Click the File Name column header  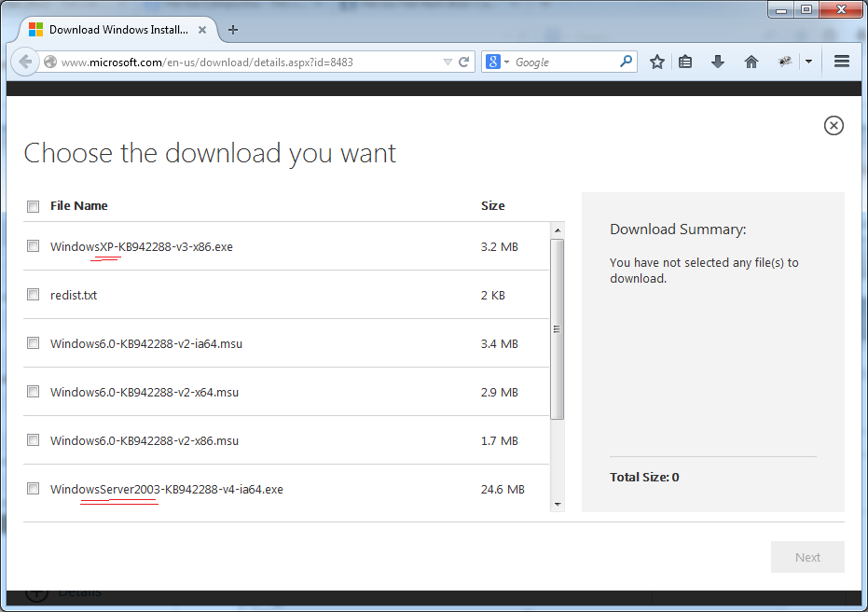coord(79,206)
